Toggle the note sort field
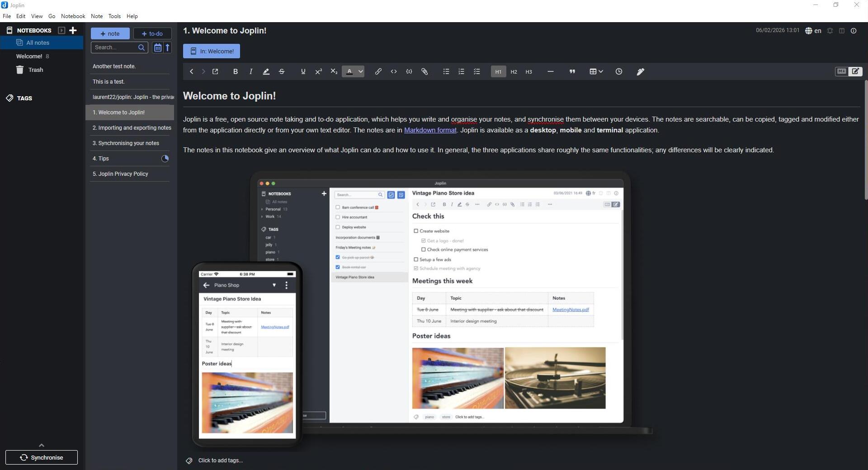 click(157, 47)
